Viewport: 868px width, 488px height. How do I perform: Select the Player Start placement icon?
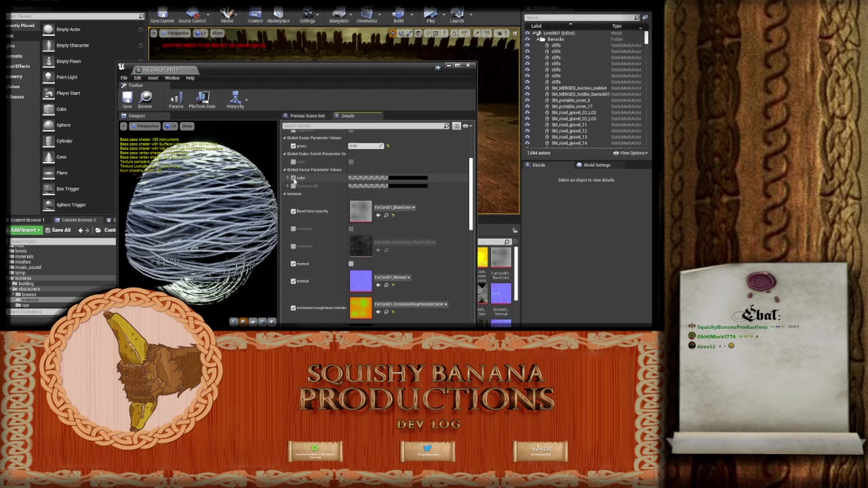coord(49,93)
